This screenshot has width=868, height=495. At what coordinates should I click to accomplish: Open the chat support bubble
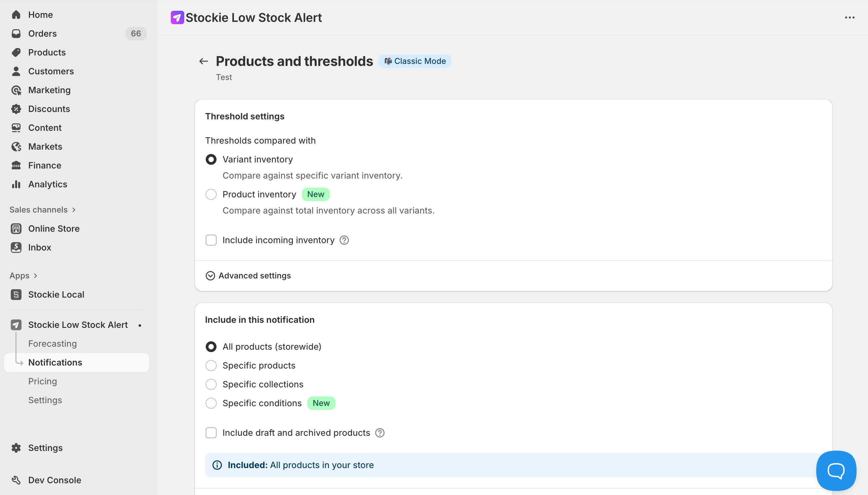pos(836,470)
